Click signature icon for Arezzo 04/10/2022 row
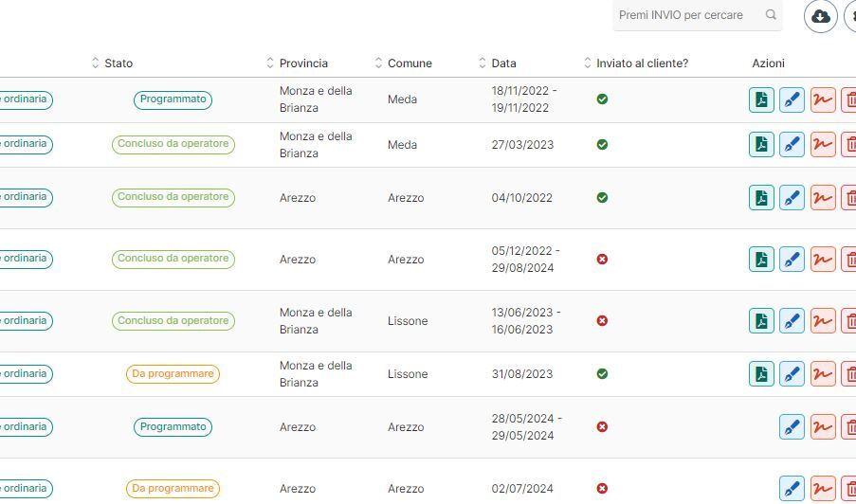 pos(823,198)
